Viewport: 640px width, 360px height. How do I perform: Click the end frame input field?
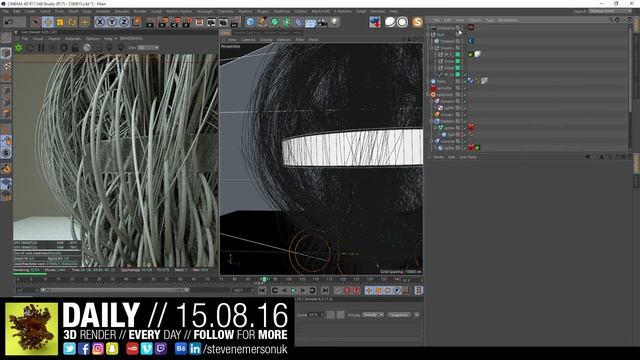pos(243,290)
